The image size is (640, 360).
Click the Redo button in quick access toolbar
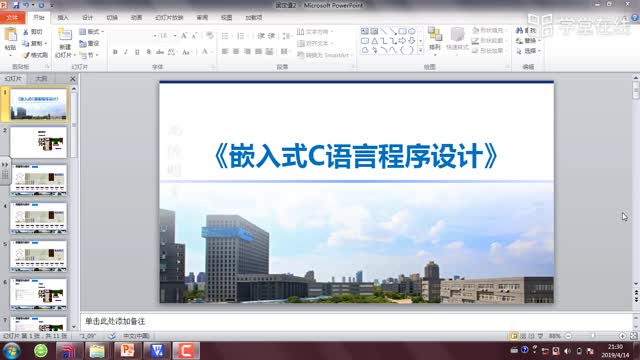coord(41,5)
